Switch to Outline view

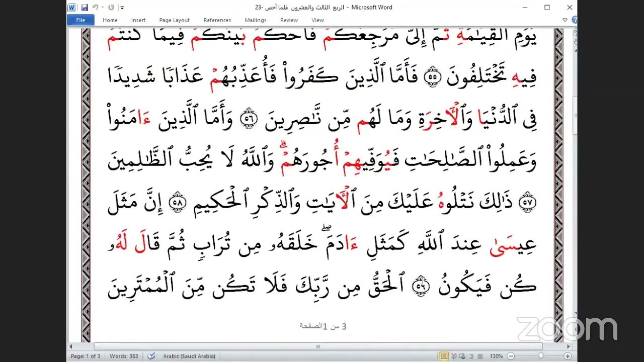click(471, 356)
